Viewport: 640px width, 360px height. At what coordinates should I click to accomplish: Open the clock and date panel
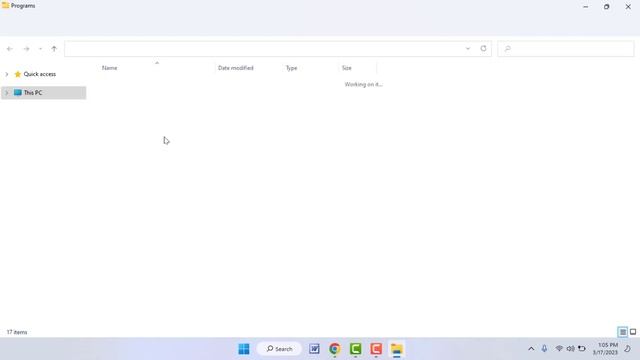pyautogui.click(x=605, y=349)
